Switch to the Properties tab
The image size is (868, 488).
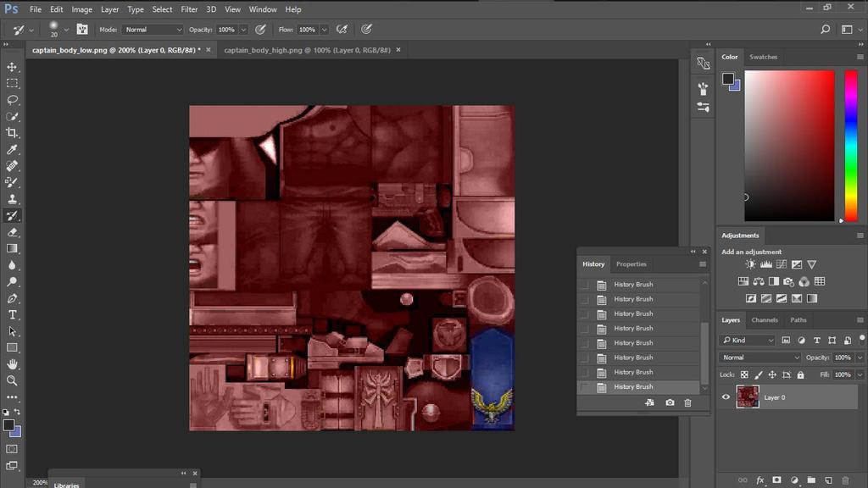pyautogui.click(x=631, y=264)
